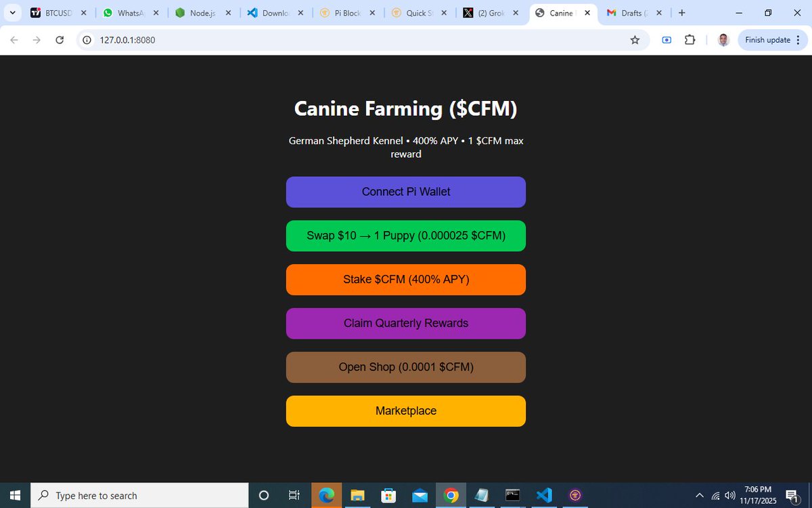
Task: Open Notepad from the taskbar
Action: tap(481, 495)
